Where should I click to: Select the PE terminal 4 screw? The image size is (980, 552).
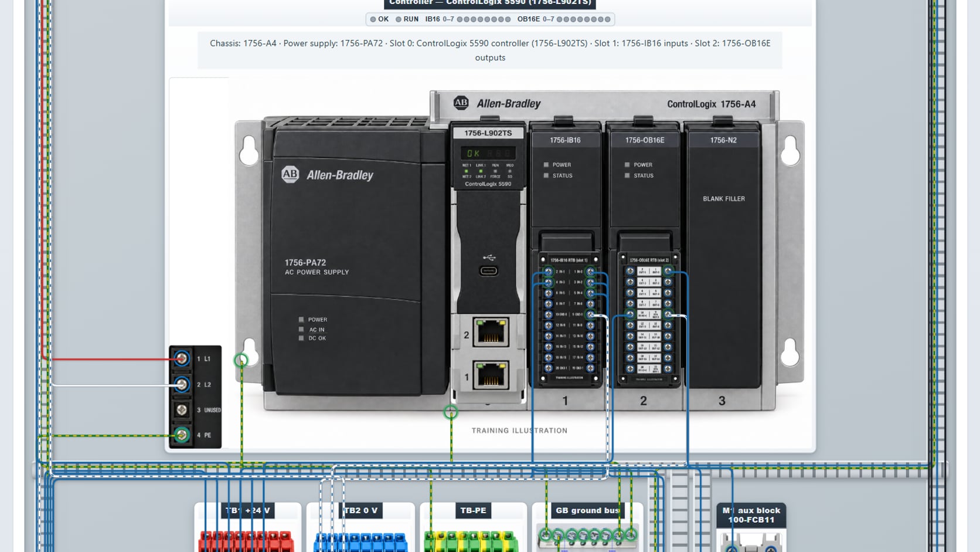182,435
